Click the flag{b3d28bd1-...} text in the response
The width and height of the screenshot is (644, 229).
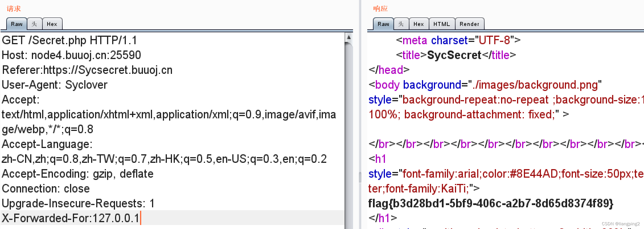click(x=491, y=203)
